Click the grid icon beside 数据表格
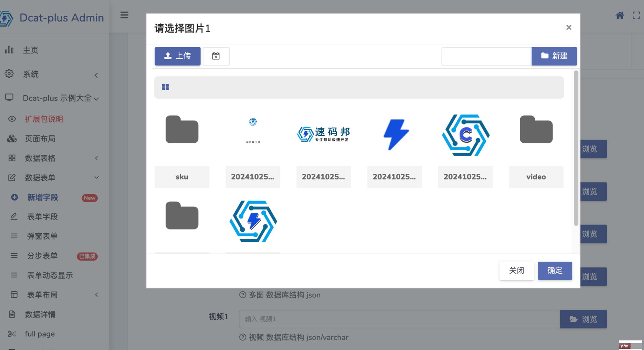Image resolution: width=644 pixels, height=350 pixels. [12, 158]
